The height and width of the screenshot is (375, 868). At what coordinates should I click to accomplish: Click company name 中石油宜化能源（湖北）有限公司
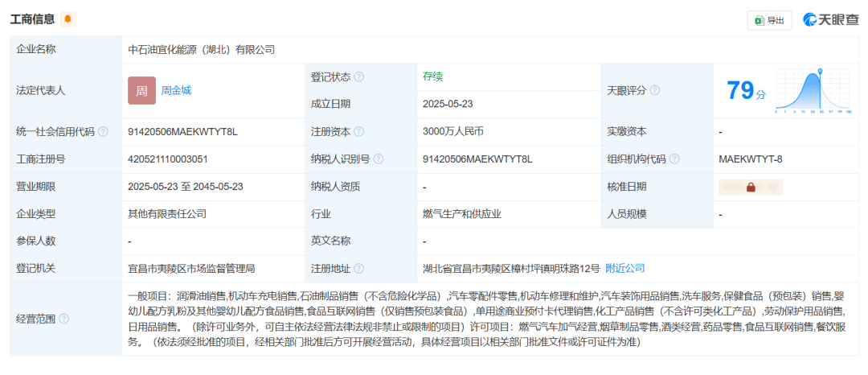202,50
